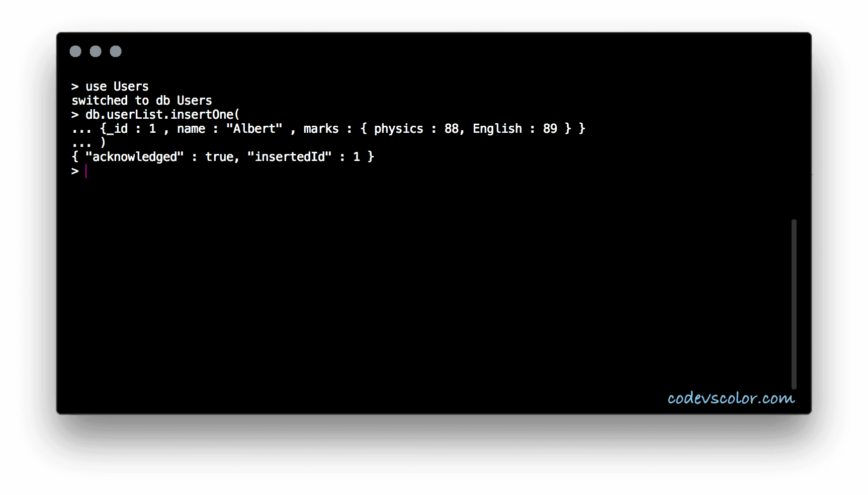Click the "use Users" command text
This screenshot has width=868, height=495.
117,87
